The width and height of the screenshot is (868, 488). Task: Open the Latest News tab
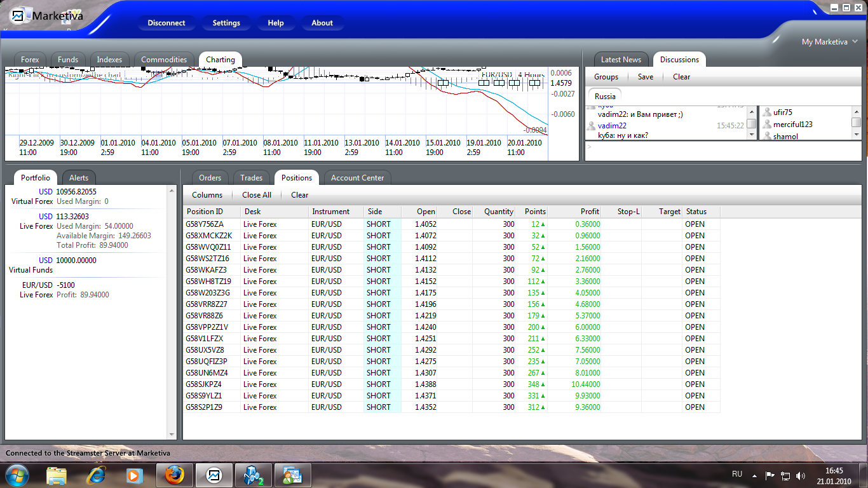pyautogui.click(x=620, y=60)
